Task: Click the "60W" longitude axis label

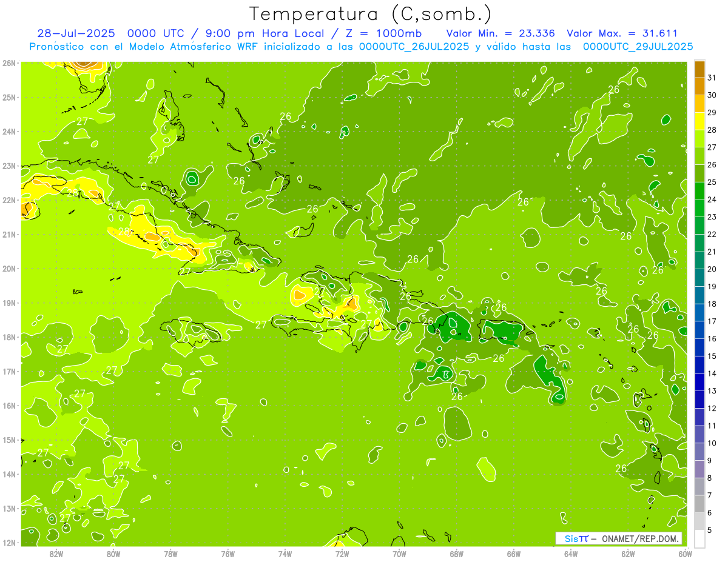Action: tap(685, 554)
